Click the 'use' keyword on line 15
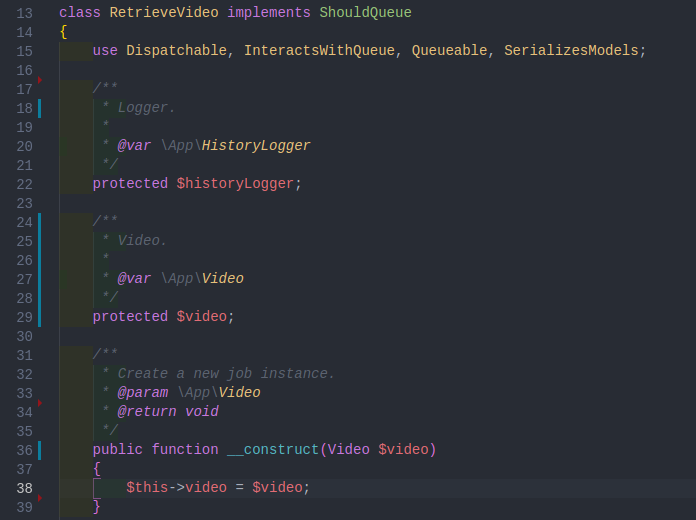696x520 pixels. (x=105, y=51)
